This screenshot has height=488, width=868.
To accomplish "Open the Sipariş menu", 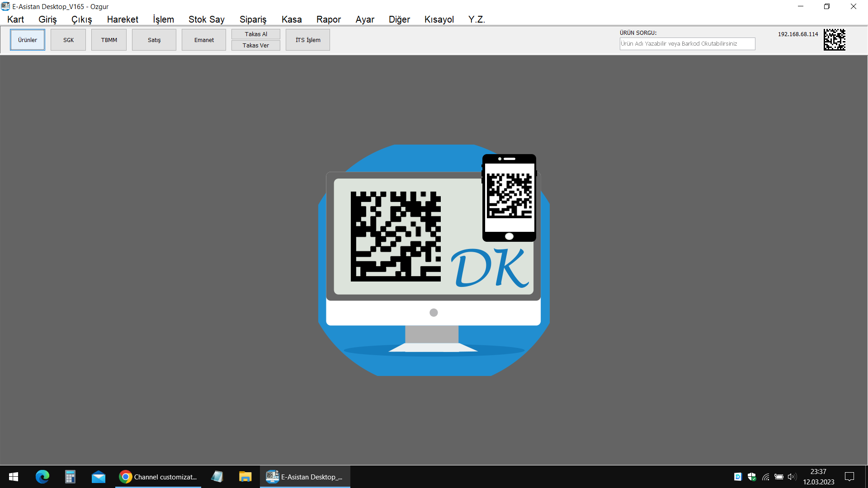I will click(253, 19).
